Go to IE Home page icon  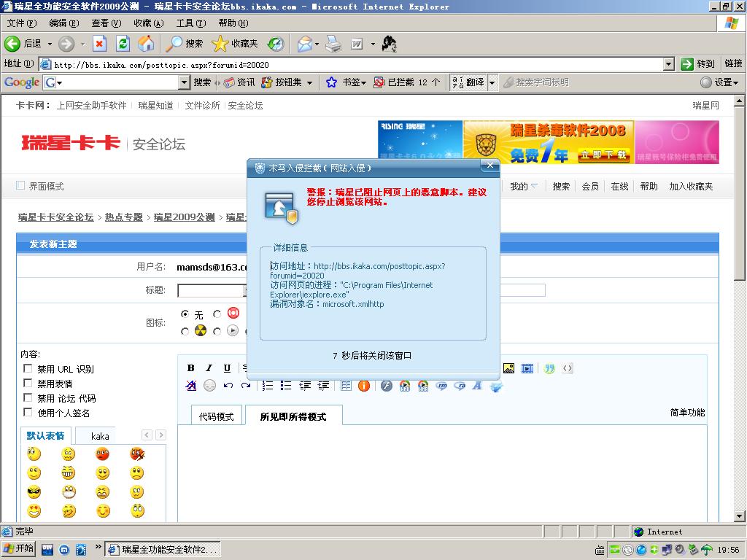(x=146, y=44)
